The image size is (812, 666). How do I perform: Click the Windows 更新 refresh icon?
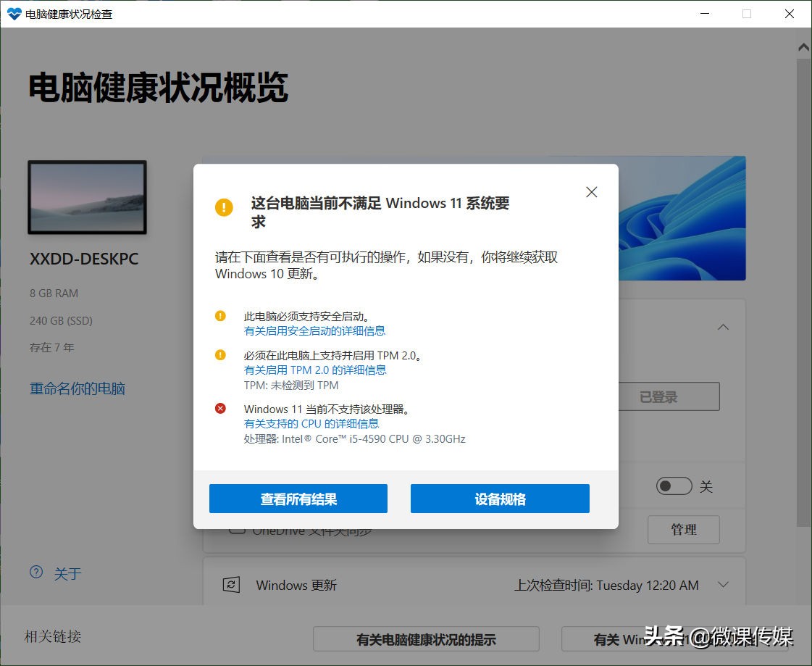pyautogui.click(x=232, y=584)
